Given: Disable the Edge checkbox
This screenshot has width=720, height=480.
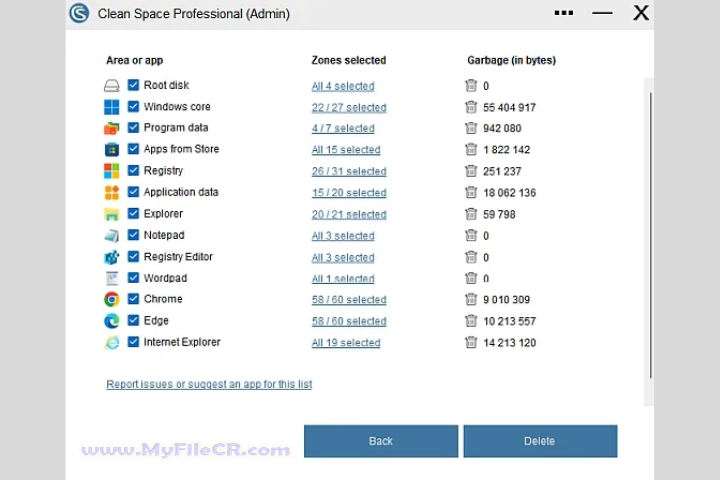Looking at the screenshot, I should click(133, 320).
